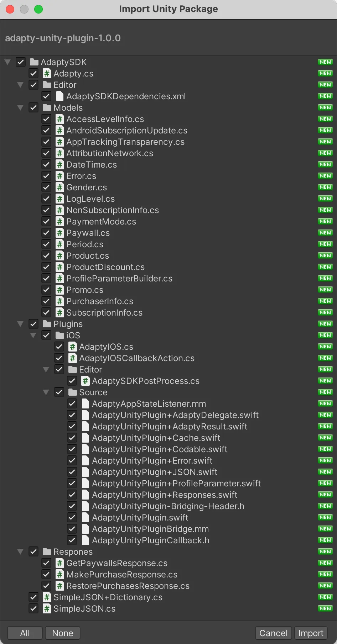Image resolution: width=337 pixels, height=644 pixels.
Task: Click the NEW badge on SimpleJSON.cs row
Action: [325, 608]
